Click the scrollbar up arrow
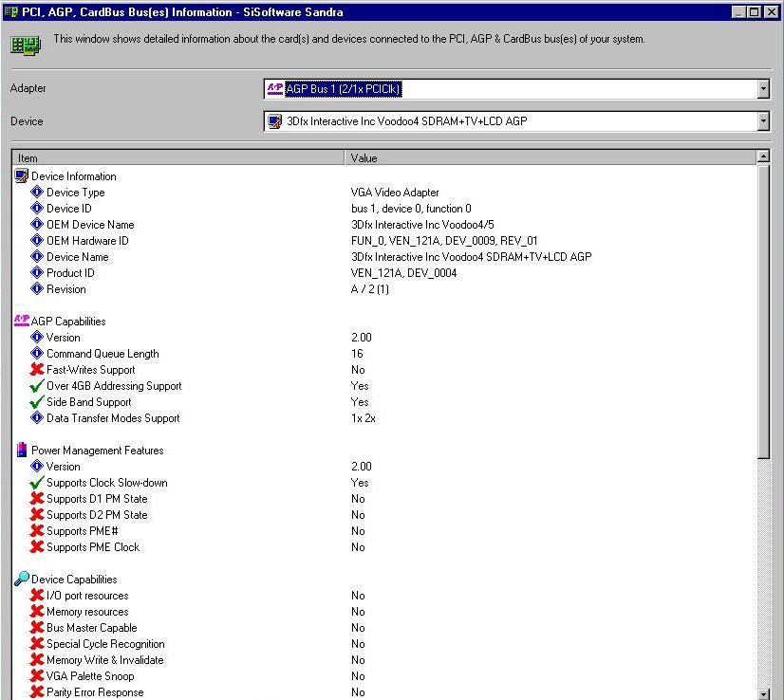The width and height of the screenshot is (784, 700). point(763,157)
